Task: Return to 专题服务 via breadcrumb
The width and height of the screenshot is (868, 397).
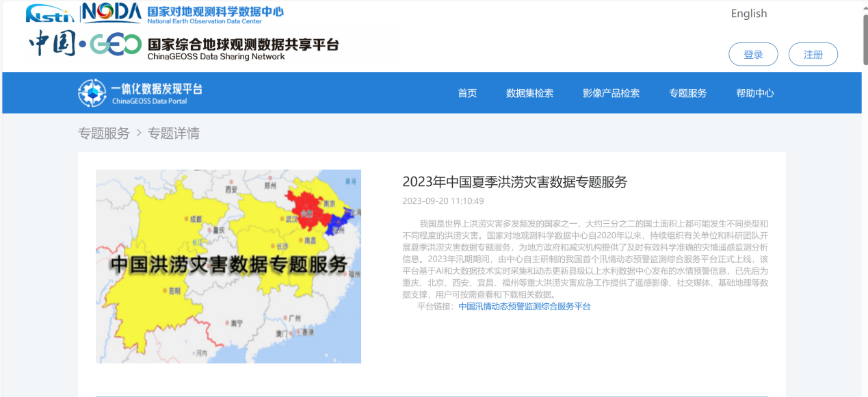Action: point(104,133)
